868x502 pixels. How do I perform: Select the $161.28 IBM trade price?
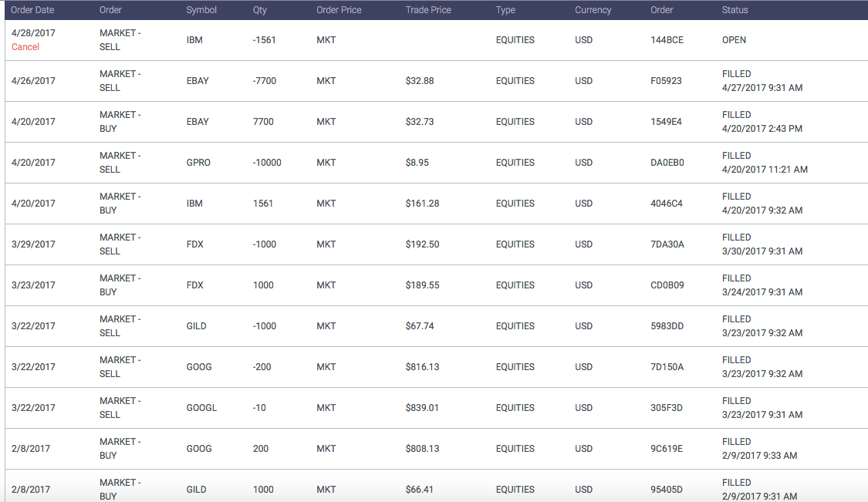point(422,204)
